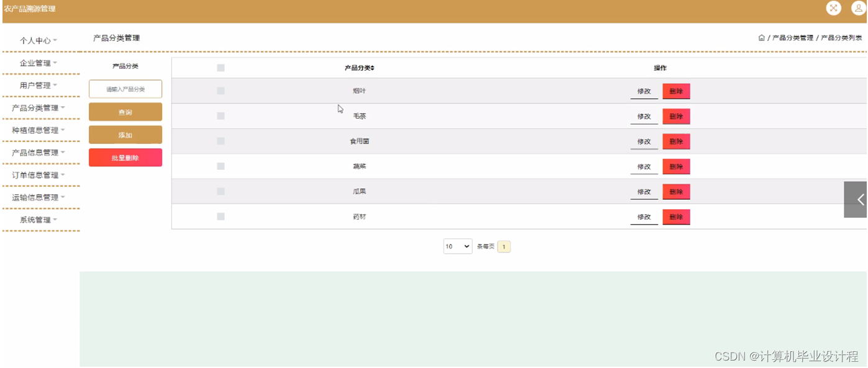Select the 毛茶 category cell
868x368 pixels.
(359, 117)
